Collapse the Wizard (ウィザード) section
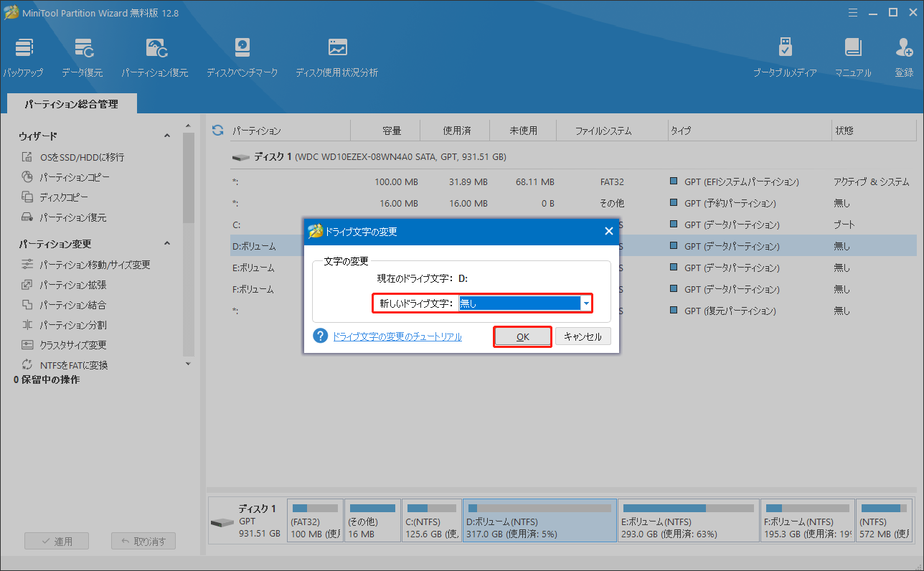Image resolution: width=924 pixels, height=571 pixels. pyautogui.click(x=167, y=136)
